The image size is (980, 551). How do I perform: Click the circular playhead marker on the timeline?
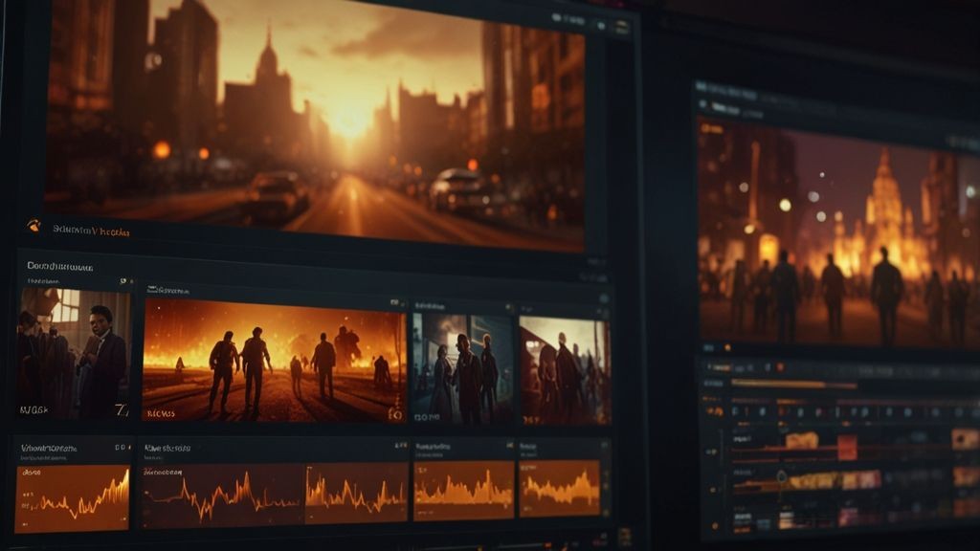pos(781,477)
